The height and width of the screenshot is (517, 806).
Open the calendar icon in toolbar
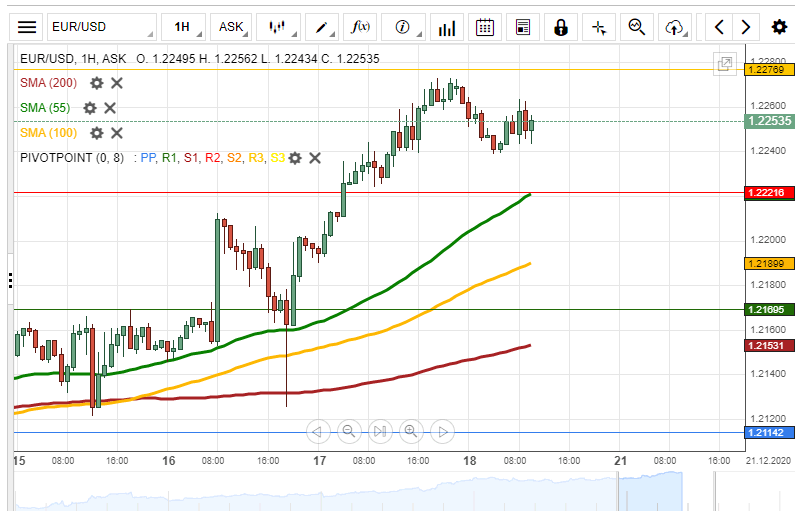485,27
